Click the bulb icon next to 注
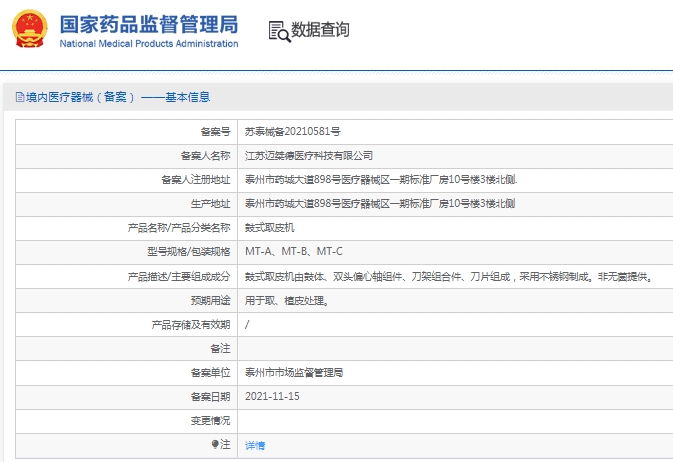The width and height of the screenshot is (673, 462). coord(215,444)
